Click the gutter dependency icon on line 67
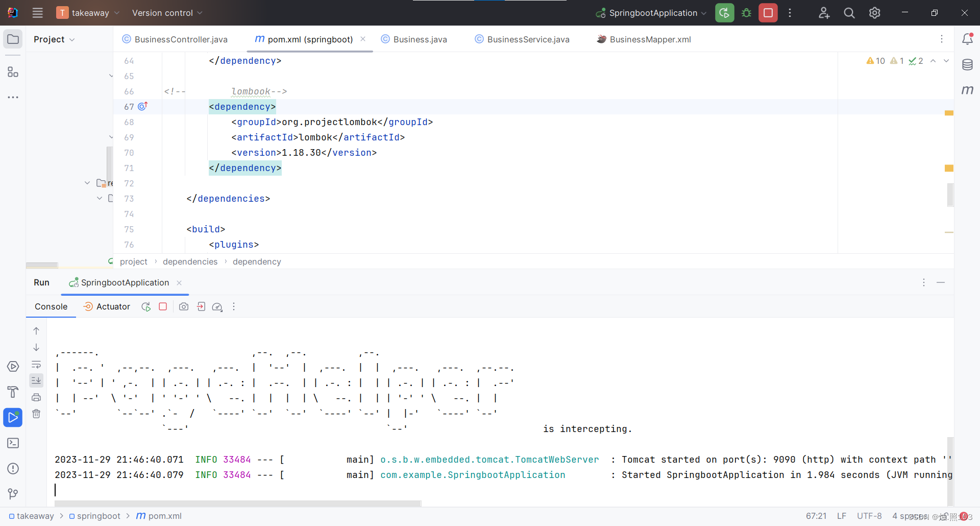Screen dimensions: 980x526 [x=143, y=106]
